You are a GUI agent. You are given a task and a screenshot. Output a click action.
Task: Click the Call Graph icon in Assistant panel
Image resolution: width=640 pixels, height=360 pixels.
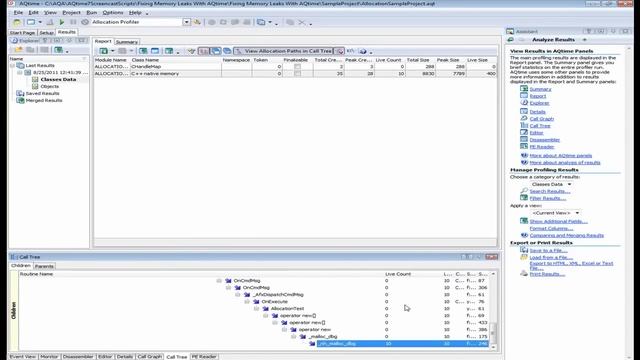524,118
